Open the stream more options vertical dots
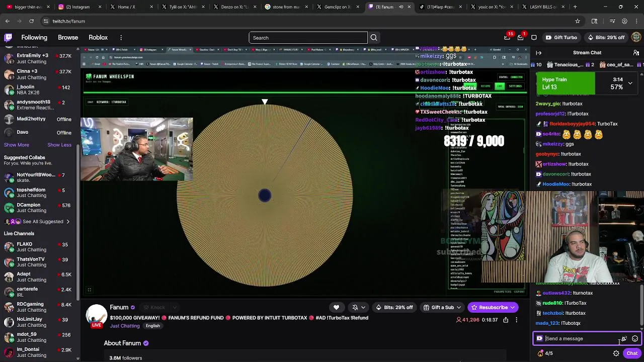644x362 pixels. [x=516, y=320]
